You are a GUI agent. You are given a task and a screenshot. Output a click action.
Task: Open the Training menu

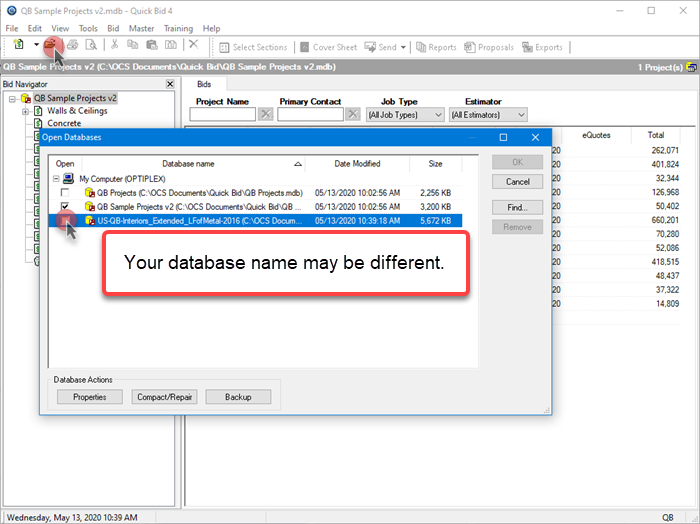(178, 28)
